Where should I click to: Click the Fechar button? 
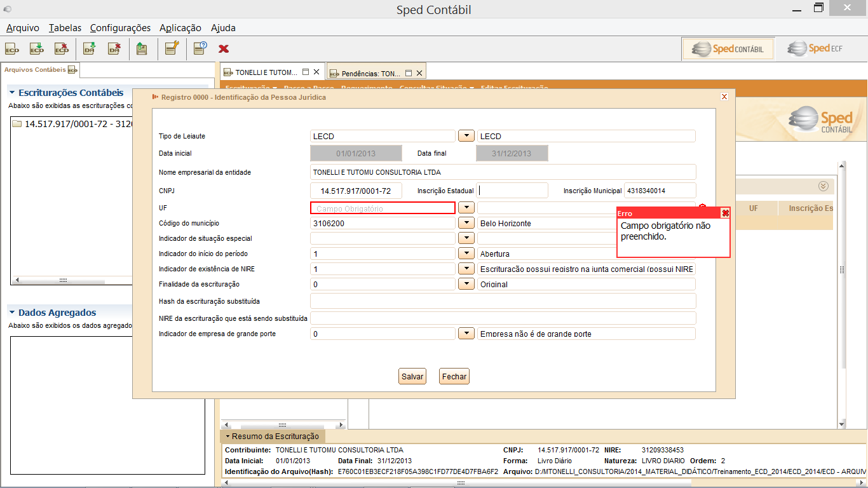tap(454, 377)
